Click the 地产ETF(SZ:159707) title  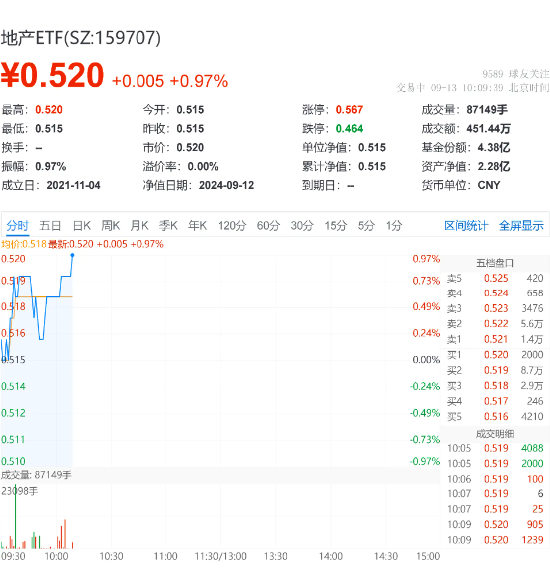coord(81,38)
